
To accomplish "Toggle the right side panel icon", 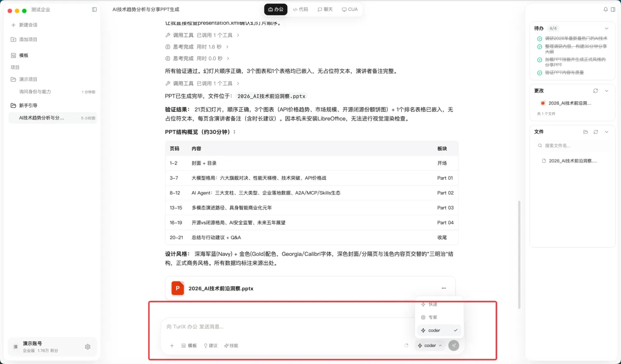I will click(613, 10).
